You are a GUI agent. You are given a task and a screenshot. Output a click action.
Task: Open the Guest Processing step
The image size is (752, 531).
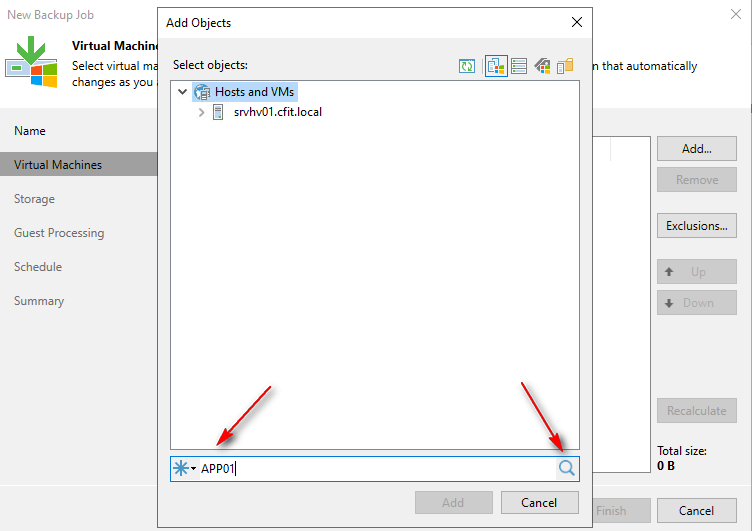point(59,233)
